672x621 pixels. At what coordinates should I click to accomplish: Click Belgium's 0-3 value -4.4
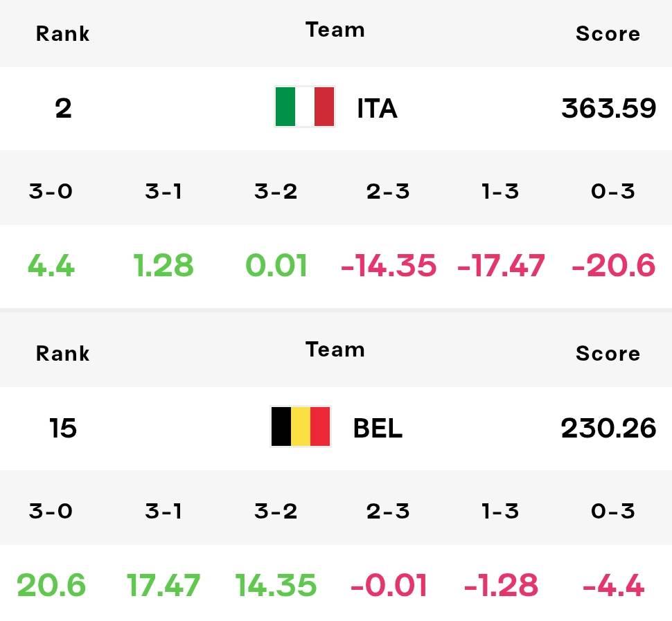(x=613, y=585)
